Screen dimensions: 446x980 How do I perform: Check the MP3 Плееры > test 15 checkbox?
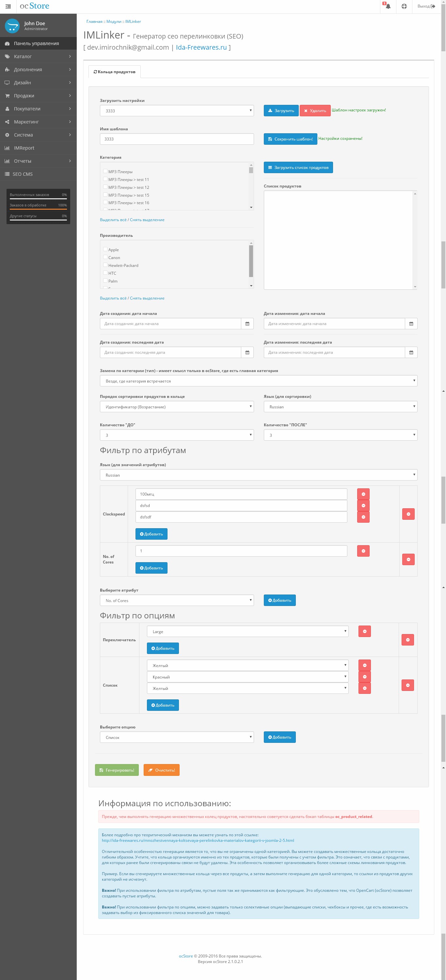[x=105, y=194]
